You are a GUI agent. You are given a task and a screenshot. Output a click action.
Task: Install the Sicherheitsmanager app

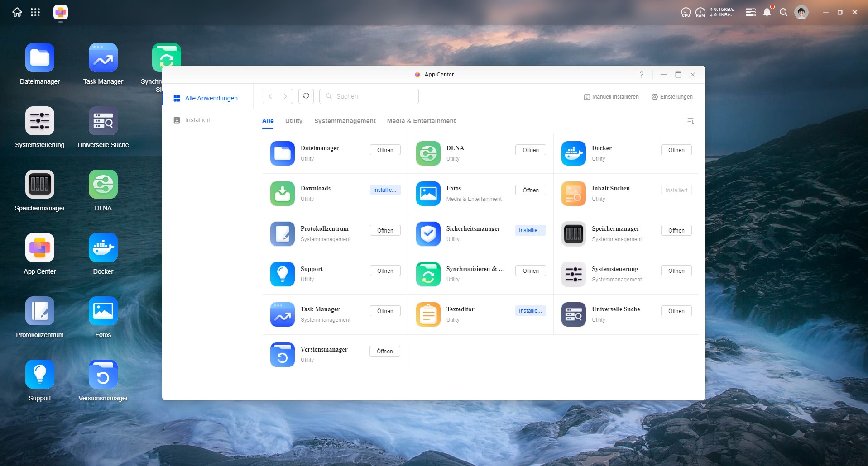click(530, 230)
